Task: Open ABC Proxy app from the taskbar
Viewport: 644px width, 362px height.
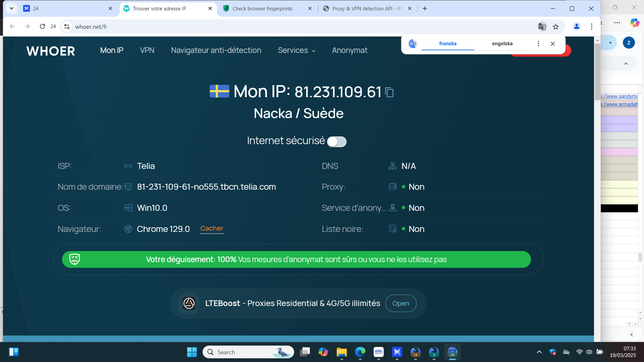Action: (379, 352)
